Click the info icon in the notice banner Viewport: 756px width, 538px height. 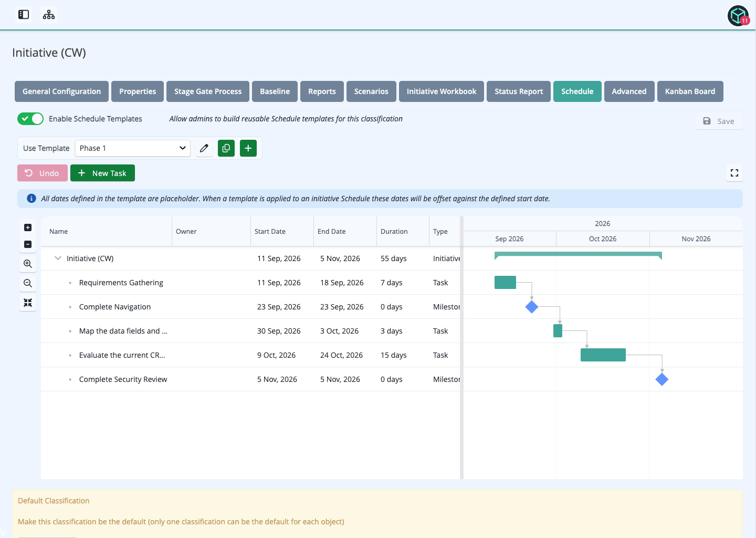(31, 199)
